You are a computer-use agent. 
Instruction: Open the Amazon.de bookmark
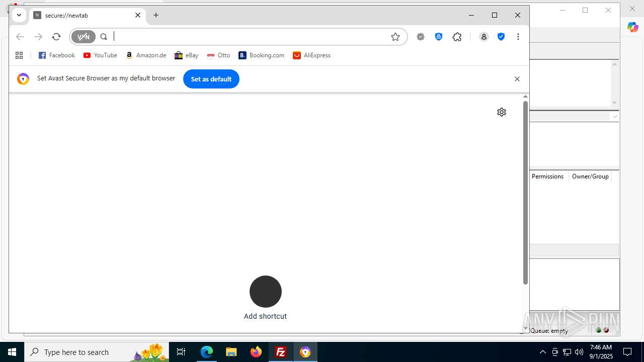tap(146, 55)
